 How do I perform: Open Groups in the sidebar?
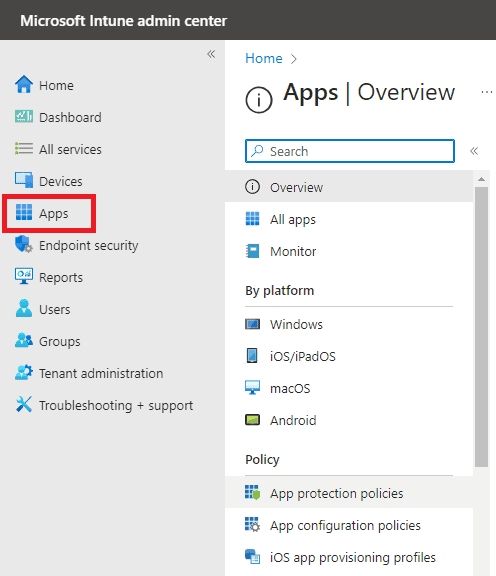(x=60, y=341)
